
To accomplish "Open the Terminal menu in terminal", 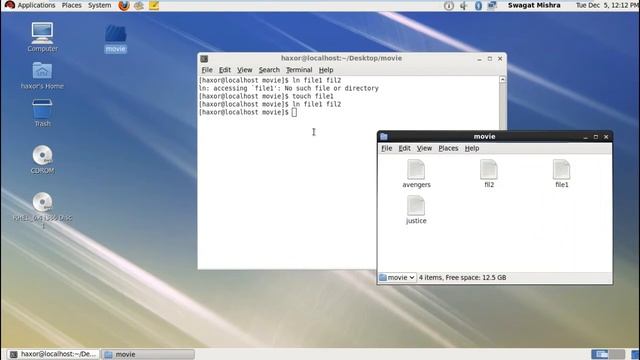I will pyautogui.click(x=299, y=70).
